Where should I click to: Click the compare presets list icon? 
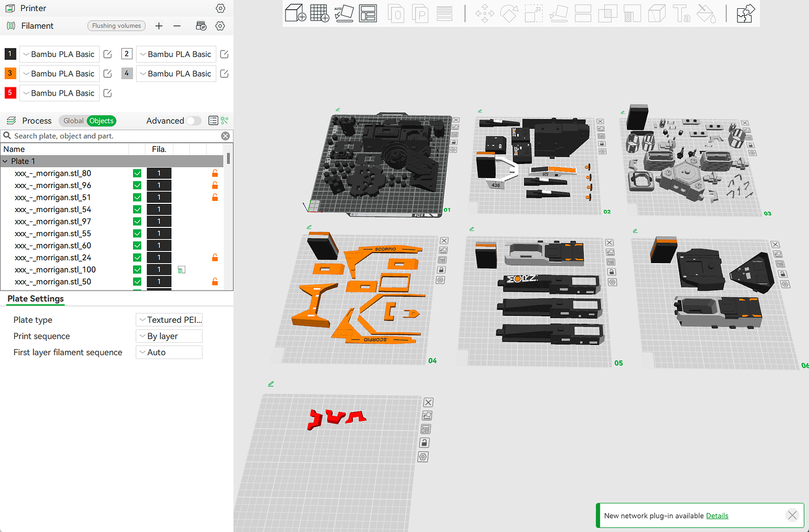[213, 121]
